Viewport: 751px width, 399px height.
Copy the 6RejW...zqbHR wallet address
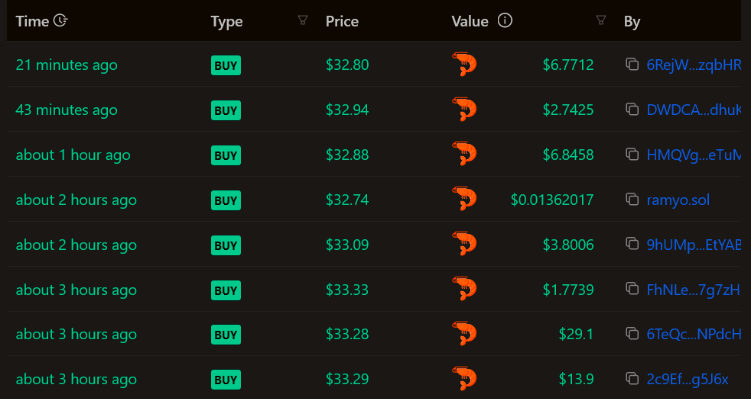click(632, 64)
